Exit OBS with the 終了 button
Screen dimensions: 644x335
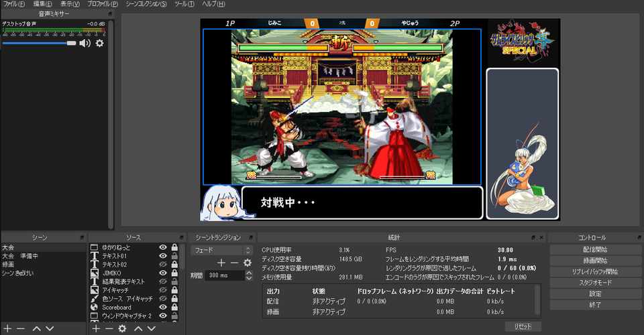[x=595, y=305]
